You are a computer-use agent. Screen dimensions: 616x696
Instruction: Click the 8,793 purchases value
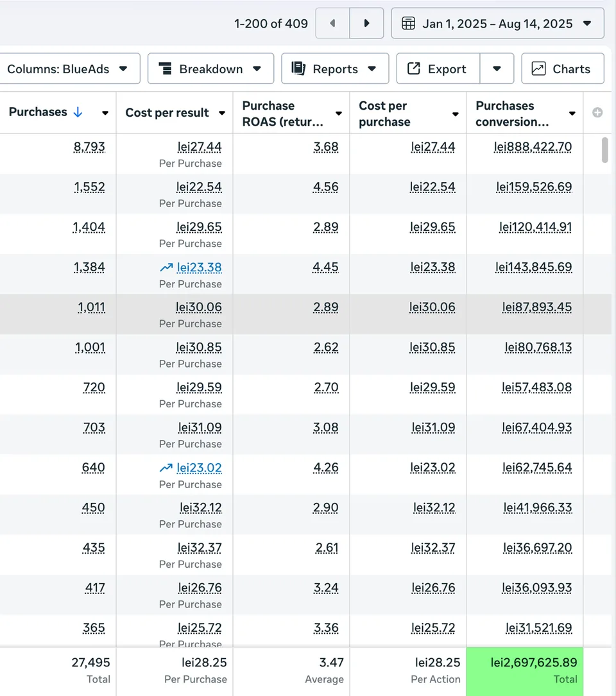(x=89, y=147)
